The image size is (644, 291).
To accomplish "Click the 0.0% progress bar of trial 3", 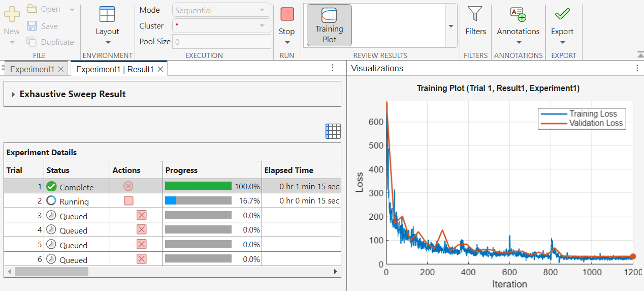I will [198, 215].
